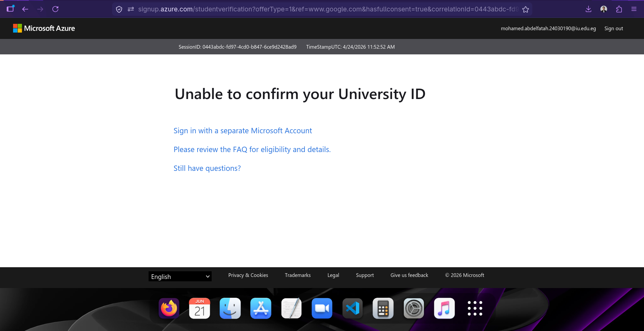Open the App Store dock icon
This screenshot has width=644, height=331.
261,308
